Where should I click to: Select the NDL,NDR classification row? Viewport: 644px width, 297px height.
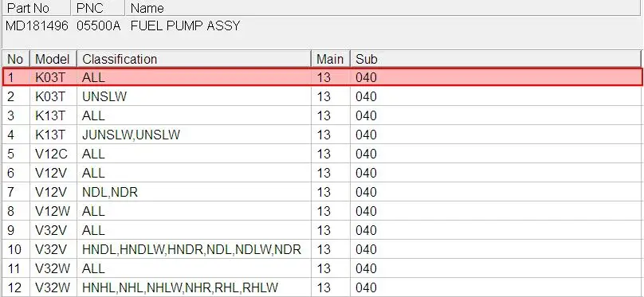[x=322, y=192]
